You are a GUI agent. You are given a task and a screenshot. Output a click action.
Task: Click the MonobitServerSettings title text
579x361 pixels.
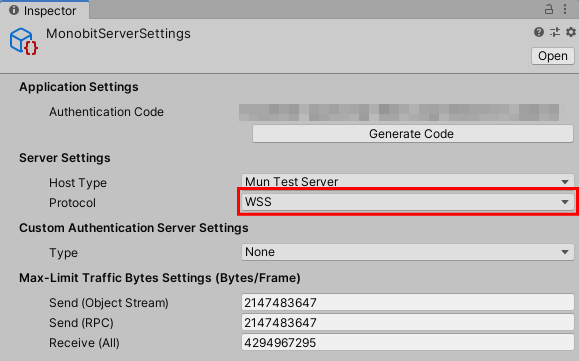pyautogui.click(x=118, y=34)
